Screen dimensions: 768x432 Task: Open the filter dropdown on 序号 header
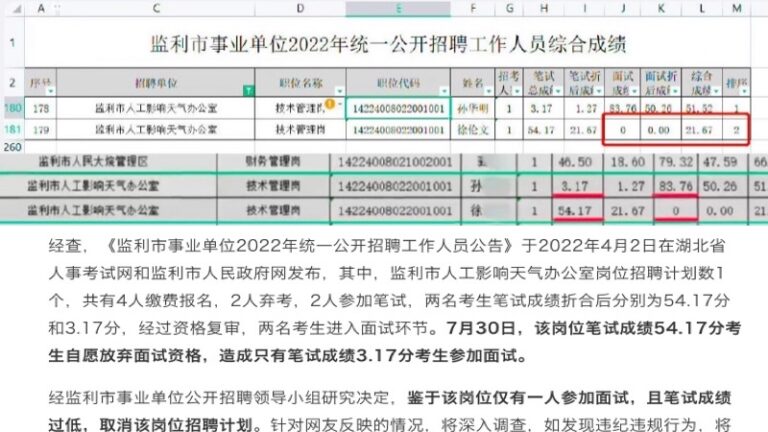[x=50, y=91]
